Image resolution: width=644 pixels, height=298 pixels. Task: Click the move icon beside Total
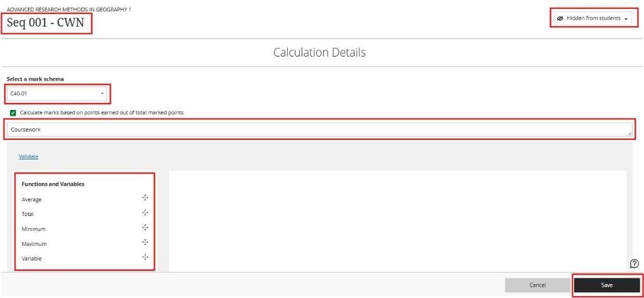coord(145,213)
